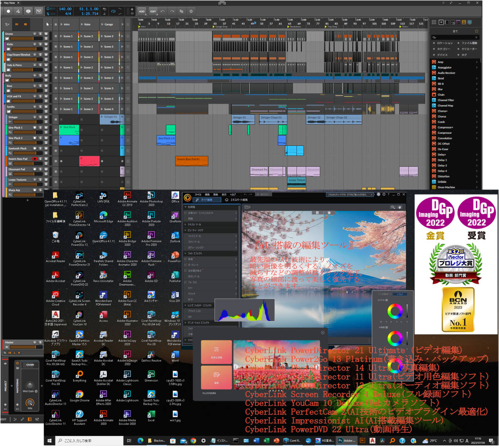Launch the Raise scene column
499x448 pixels.
coord(82,25)
